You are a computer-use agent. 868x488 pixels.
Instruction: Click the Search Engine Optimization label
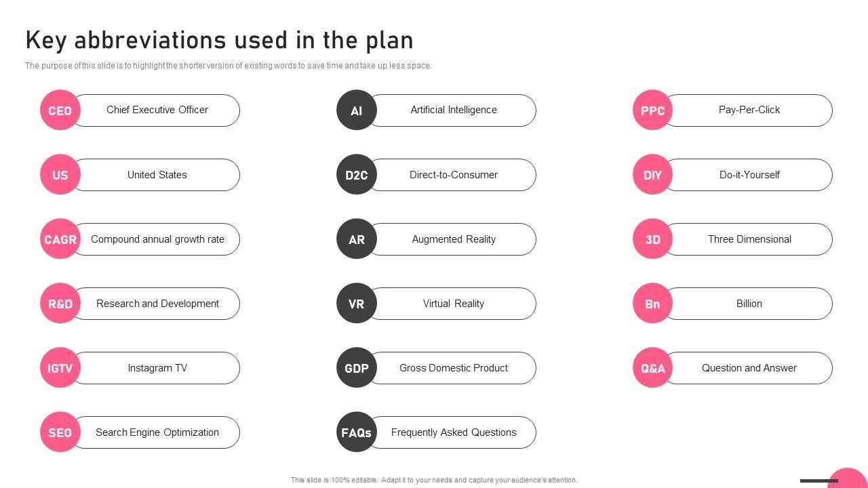[x=157, y=432]
